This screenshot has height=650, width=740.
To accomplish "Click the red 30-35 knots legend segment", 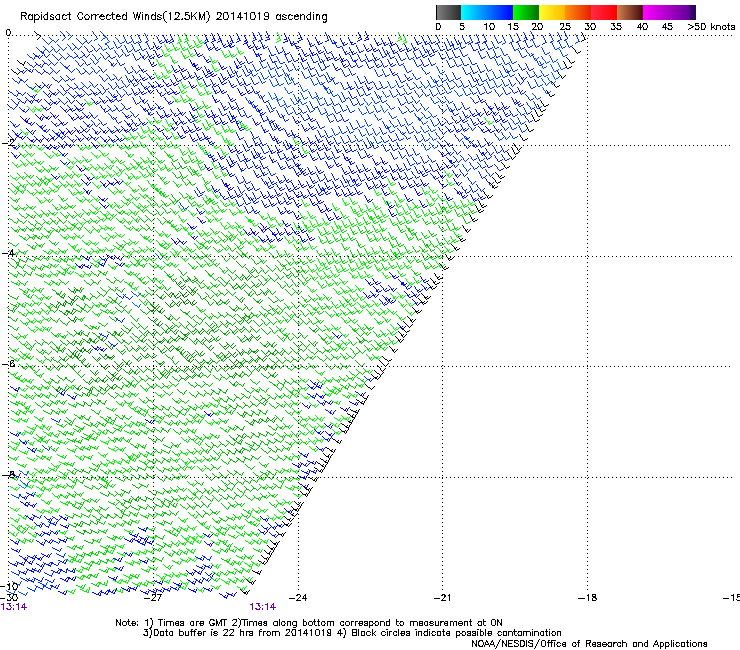I will [604, 12].
